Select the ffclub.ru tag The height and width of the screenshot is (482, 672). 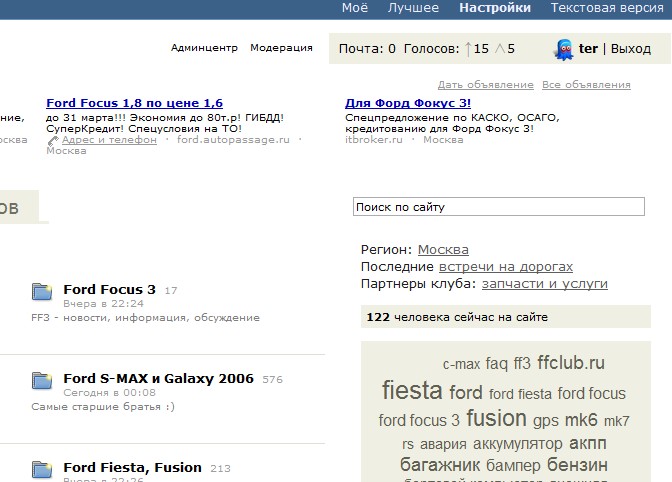[571, 363]
